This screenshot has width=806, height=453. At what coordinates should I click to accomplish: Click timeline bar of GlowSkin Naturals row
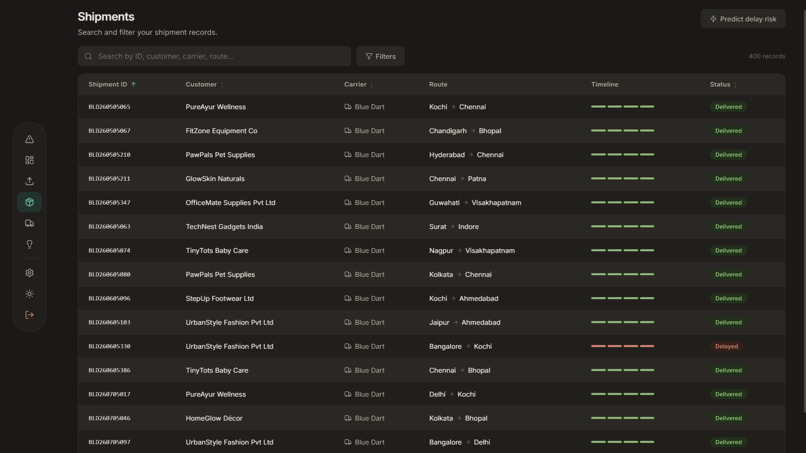click(x=622, y=178)
